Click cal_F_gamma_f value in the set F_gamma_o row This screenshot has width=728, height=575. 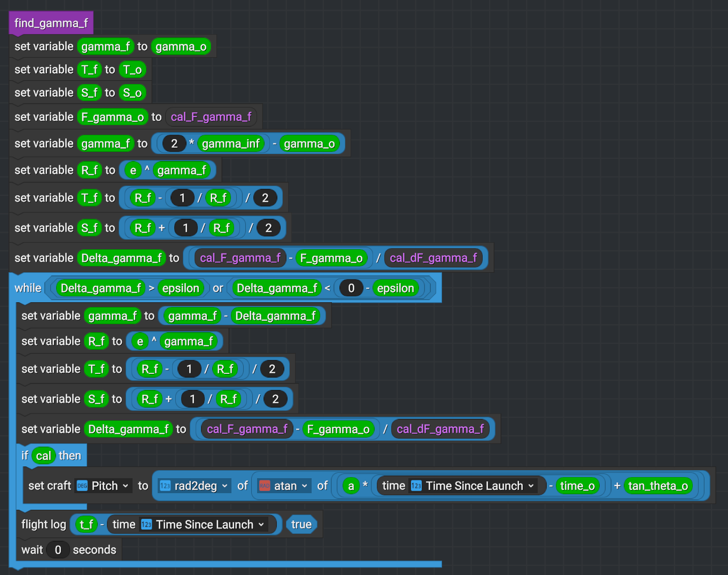[211, 117]
